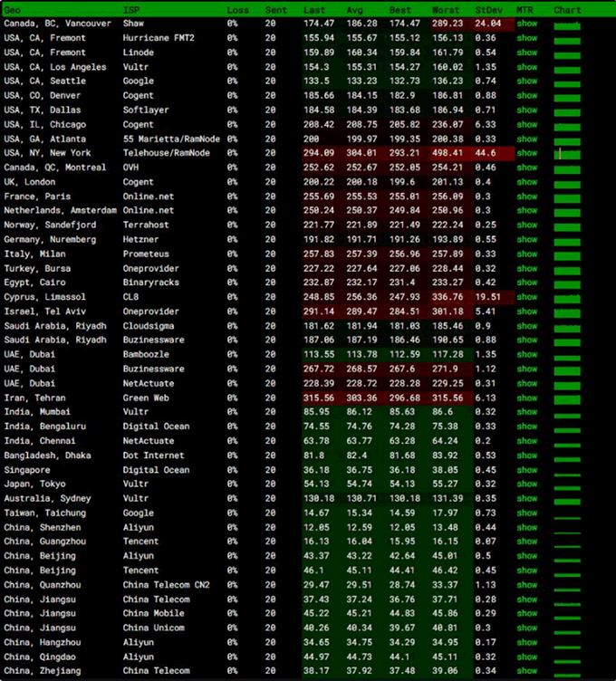
Task: Click show link for Singapore Digital Ocean
Action: point(526,470)
